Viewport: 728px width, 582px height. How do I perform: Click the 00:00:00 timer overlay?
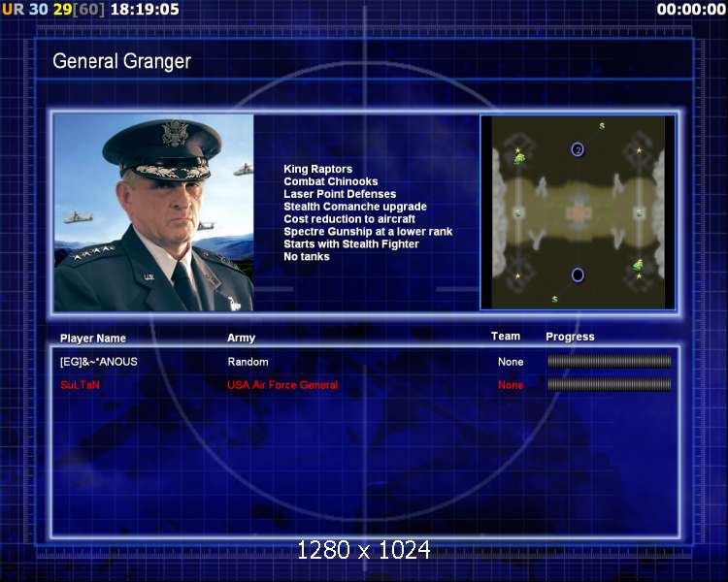tap(691, 9)
